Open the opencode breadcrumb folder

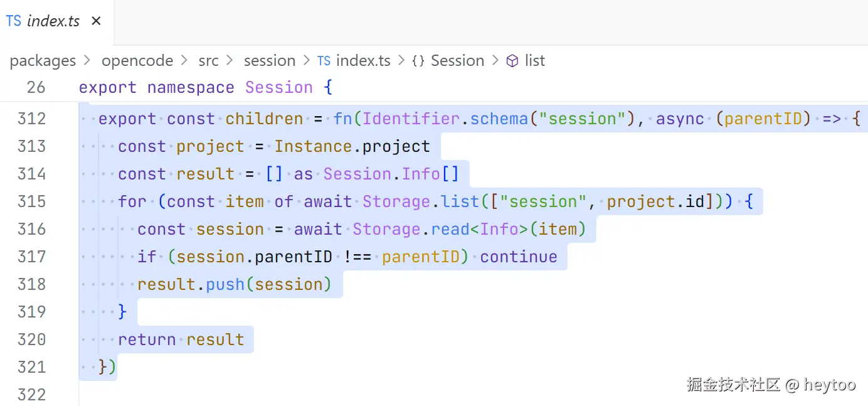tap(137, 61)
